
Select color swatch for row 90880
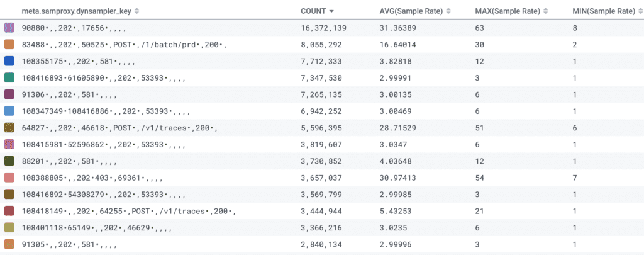(x=9, y=28)
